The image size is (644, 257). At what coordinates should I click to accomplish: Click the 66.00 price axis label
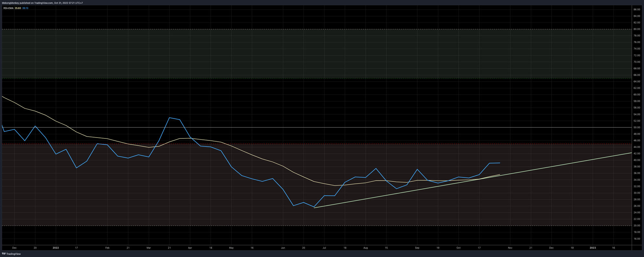point(637,75)
